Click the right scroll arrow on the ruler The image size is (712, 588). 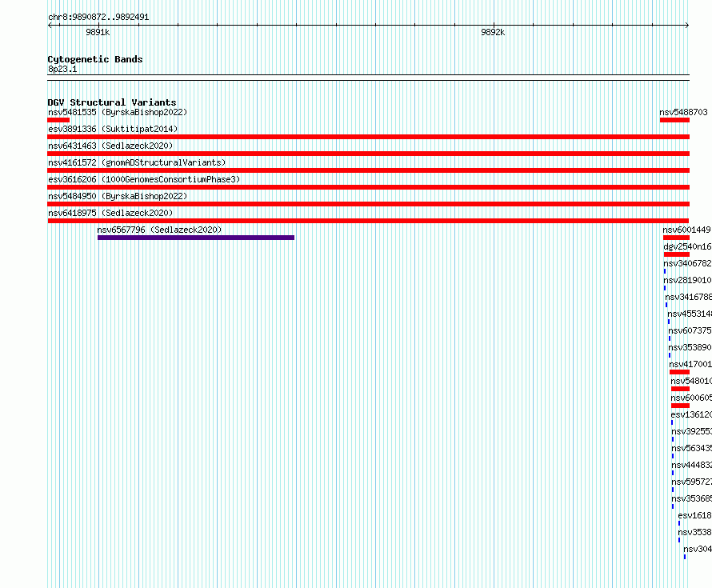pos(687,26)
